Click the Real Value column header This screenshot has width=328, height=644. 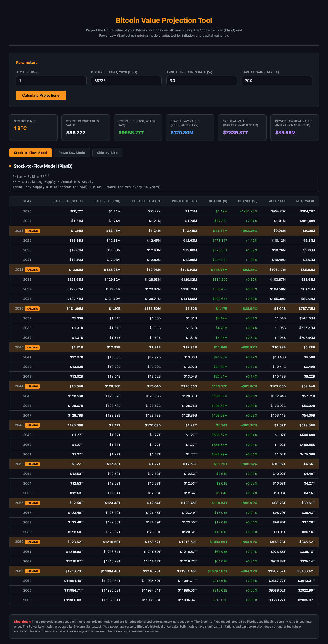tap(305, 201)
